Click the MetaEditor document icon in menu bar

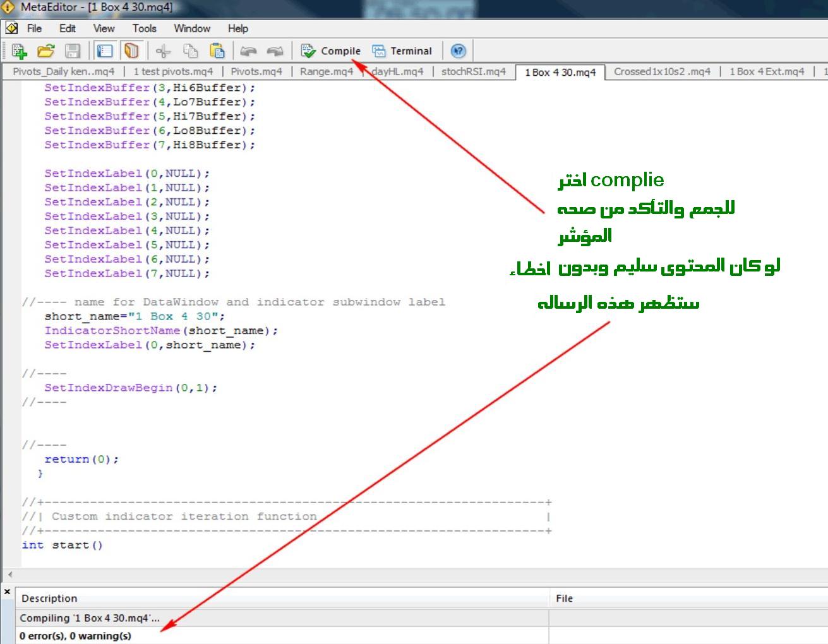(11, 28)
